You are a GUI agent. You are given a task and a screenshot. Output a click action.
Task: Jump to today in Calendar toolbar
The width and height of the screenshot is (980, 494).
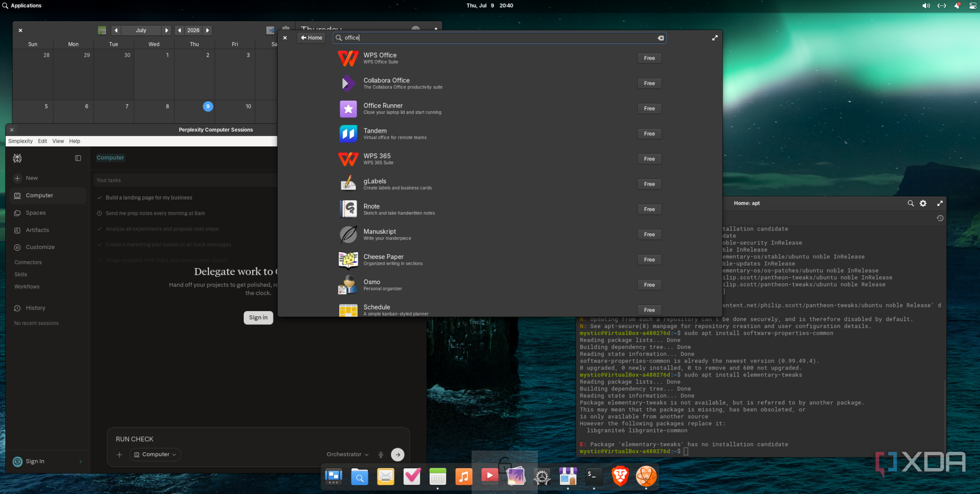[x=102, y=30]
